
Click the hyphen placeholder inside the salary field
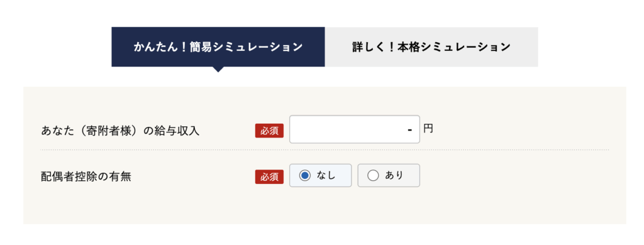pos(409,130)
